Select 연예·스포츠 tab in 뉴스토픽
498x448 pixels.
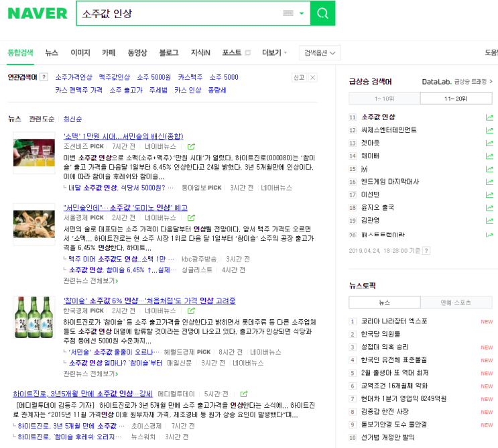pyautogui.click(x=456, y=302)
